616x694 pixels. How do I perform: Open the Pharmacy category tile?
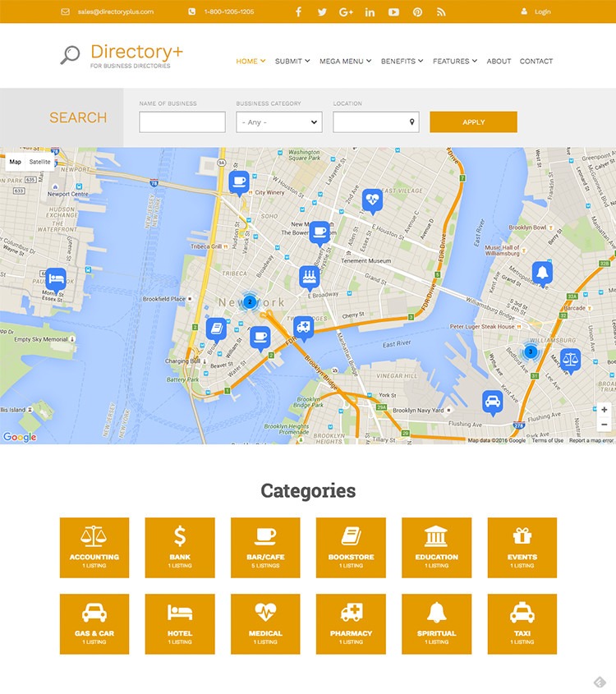pos(351,624)
